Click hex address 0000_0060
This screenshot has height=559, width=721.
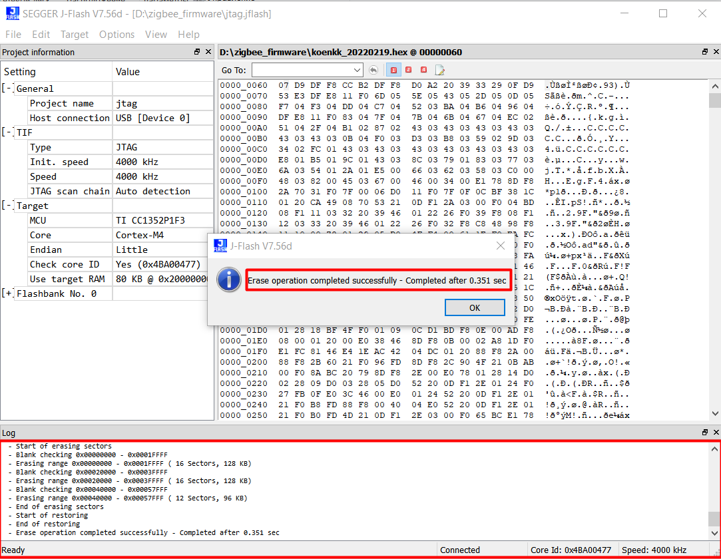click(243, 86)
